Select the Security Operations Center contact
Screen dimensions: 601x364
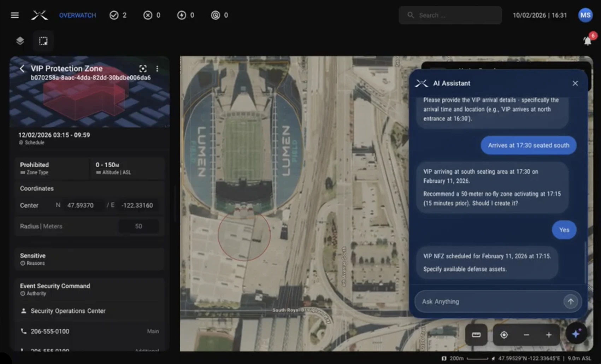[x=90, y=311]
